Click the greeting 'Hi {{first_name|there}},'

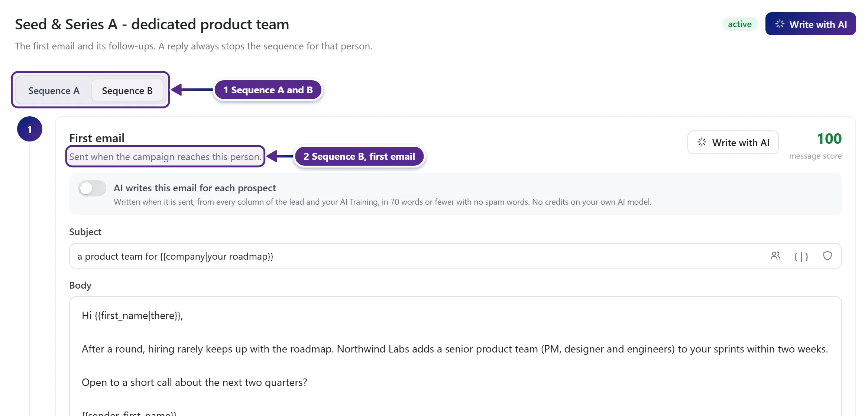pos(132,316)
